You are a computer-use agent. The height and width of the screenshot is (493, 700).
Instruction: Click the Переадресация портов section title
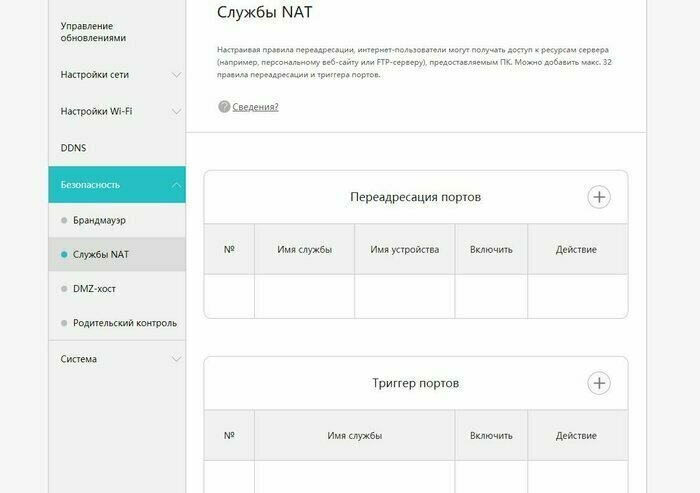click(x=415, y=197)
